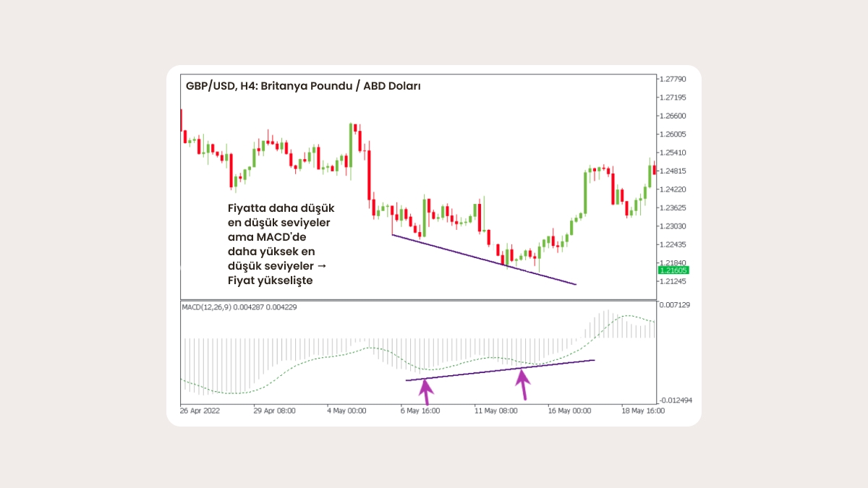This screenshot has height=488, width=868.
Task: Click the GBP/USD, H4 chart title
Action: (303, 86)
